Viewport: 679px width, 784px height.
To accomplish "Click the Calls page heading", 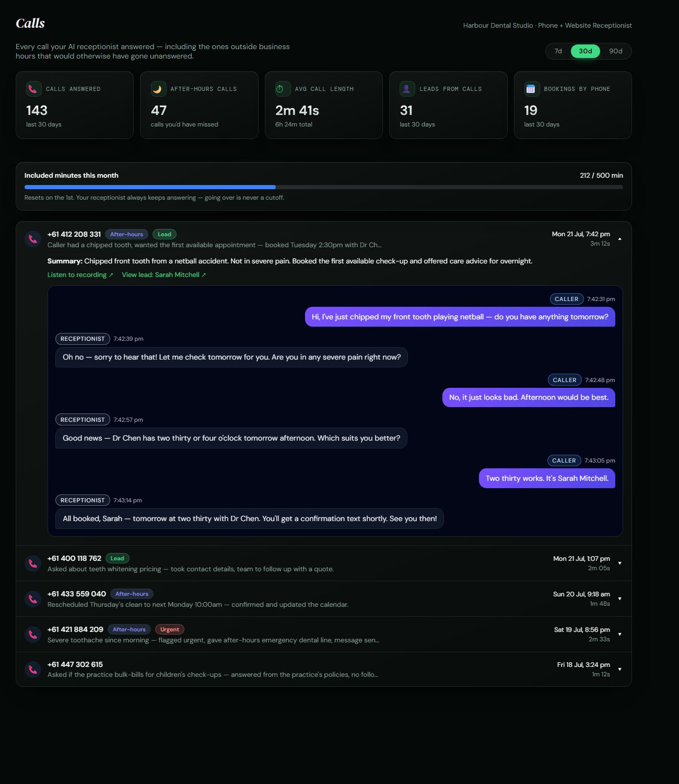I will [30, 24].
